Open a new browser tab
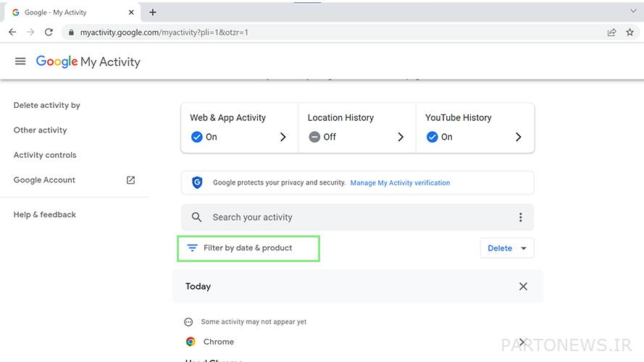Image resolution: width=644 pixels, height=362 pixels. 153,12
